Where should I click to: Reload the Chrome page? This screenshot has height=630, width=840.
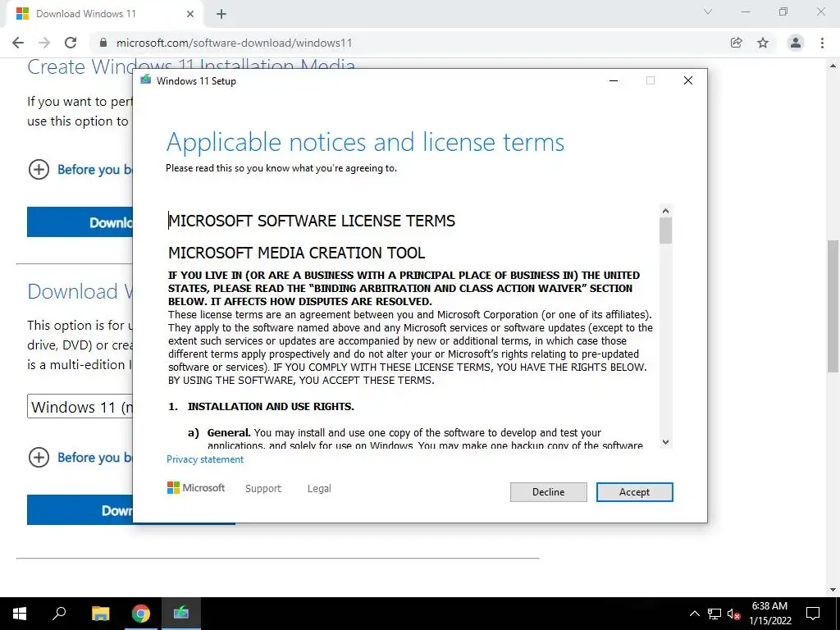[x=71, y=43]
